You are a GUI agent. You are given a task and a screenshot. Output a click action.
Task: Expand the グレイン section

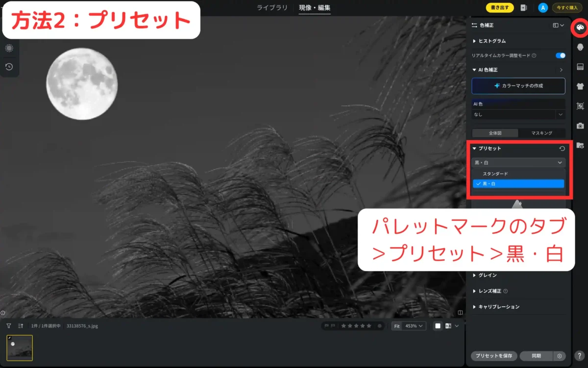[x=474, y=275]
